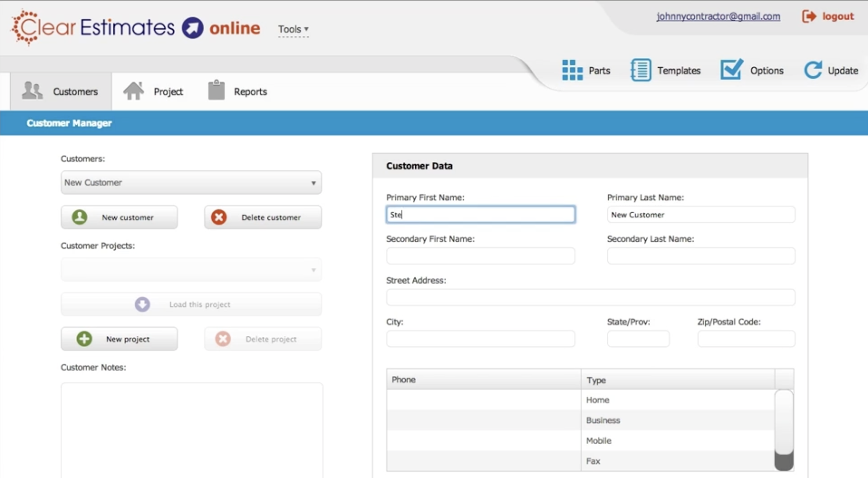Click the Type column header
The image size is (868, 478).
678,379
